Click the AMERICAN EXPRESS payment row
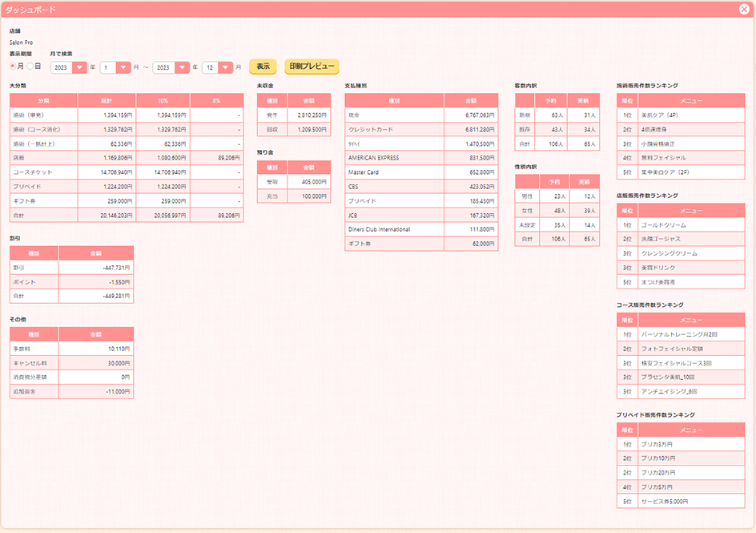Screen dimensions: 756x533 coord(421,158)
